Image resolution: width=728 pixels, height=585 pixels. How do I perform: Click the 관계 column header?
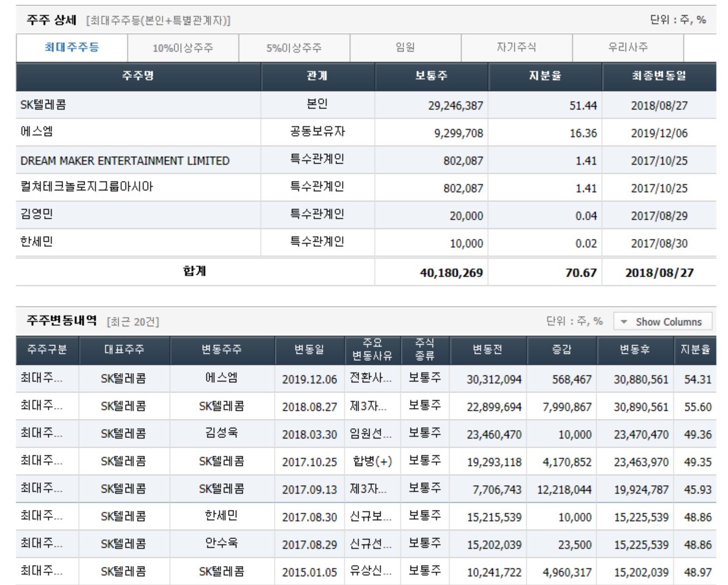pyautogui.click(x=317, y=76)
